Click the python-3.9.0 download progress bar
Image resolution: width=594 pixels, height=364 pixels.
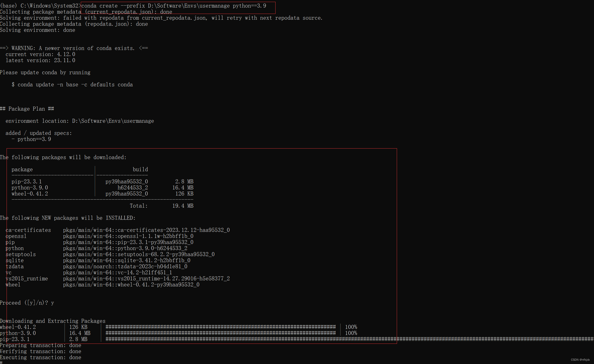220,333
